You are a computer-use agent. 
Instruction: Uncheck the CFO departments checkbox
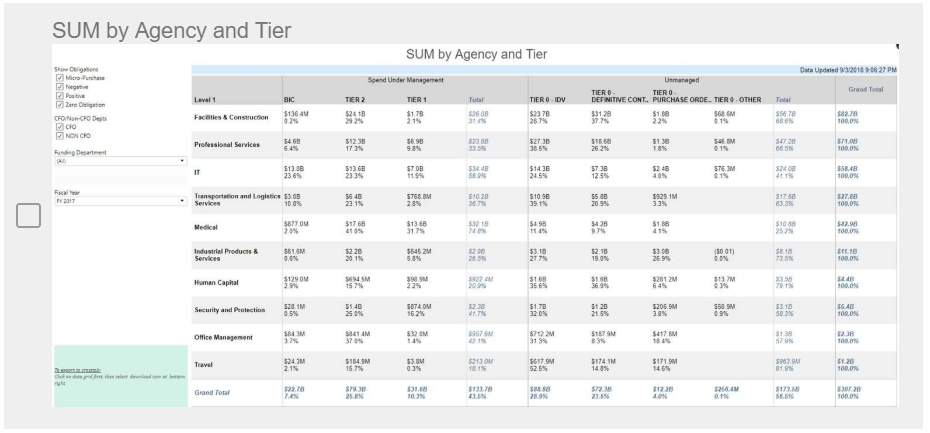click(x=61, y=127)
